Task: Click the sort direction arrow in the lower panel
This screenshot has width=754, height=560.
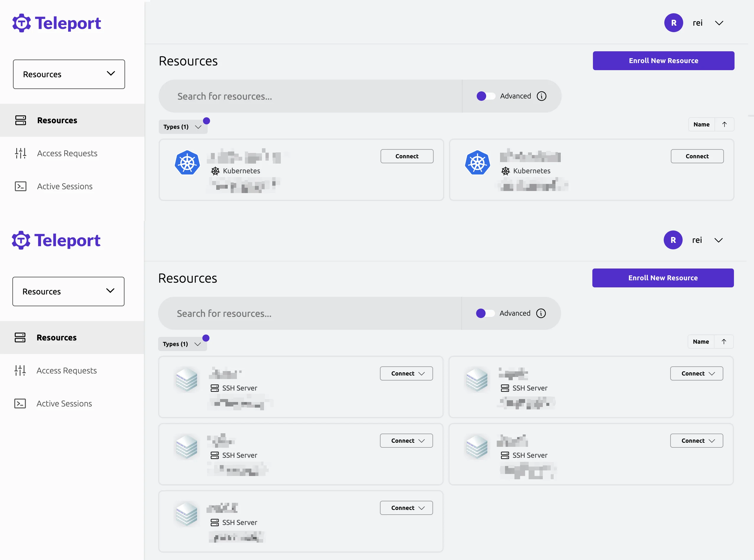Action: [724, 342]
